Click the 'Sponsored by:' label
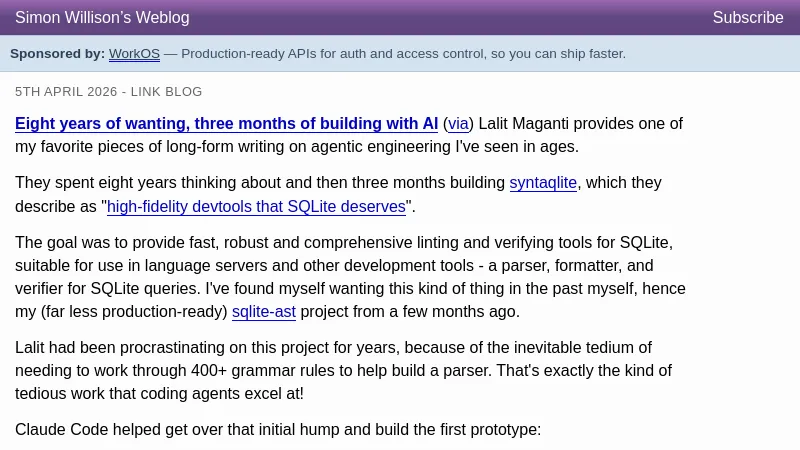This screenshot has width=800, height=450. [x=57, y=54]
